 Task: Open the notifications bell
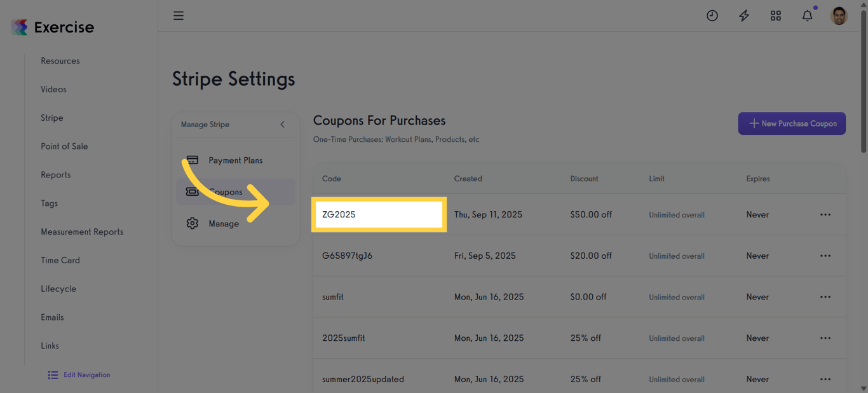click(807, 15)
